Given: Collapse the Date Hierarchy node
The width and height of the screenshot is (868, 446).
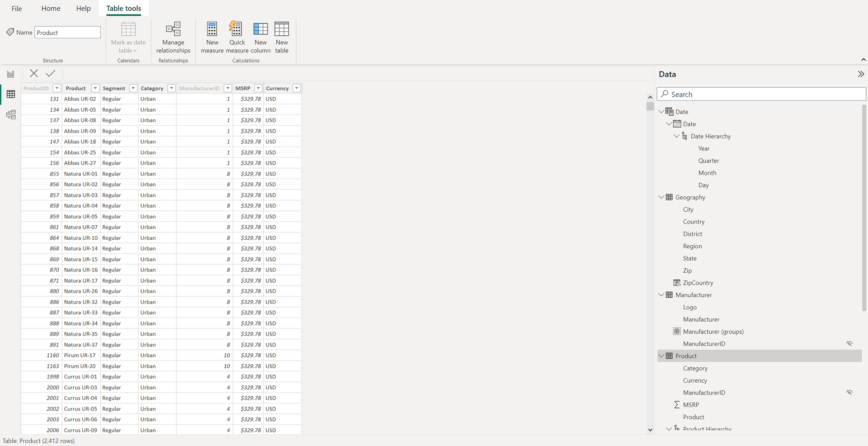Looking at the screenshot, I should coord(676,136).
